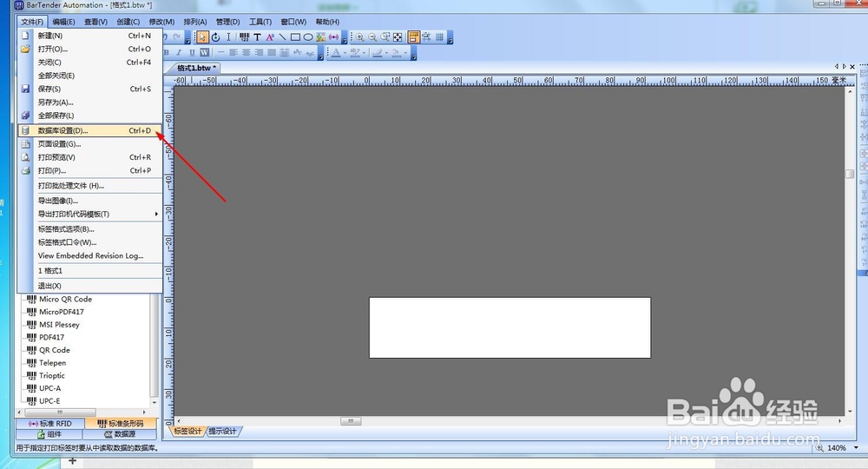Switch to the 提示设计 tab
Image resolution: width=868 pixels, height=469 pixels.
222,431
